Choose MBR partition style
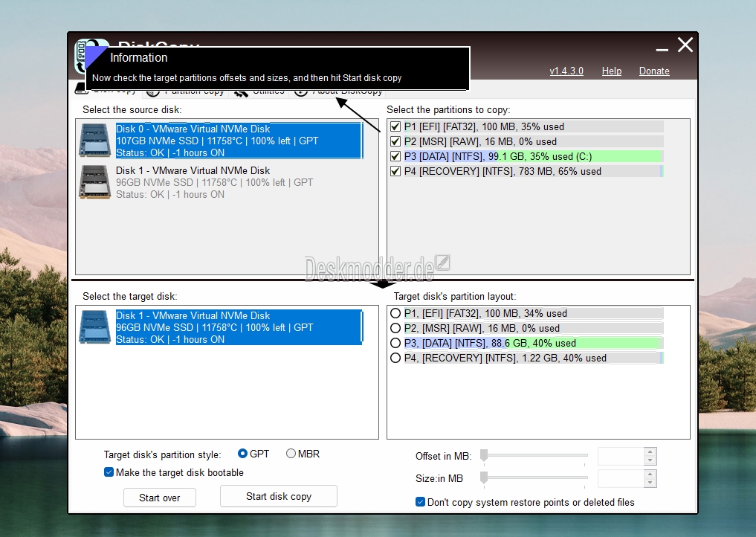The image size is (756, 537). coord(291,454)
